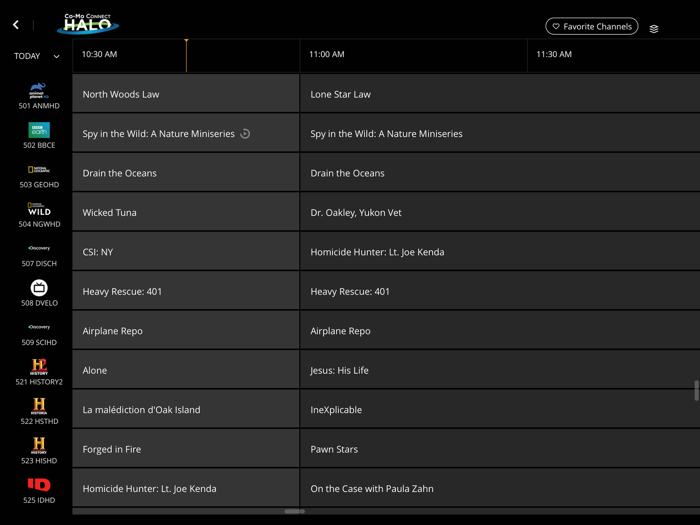Show Favorite Channels

(592, 26)
